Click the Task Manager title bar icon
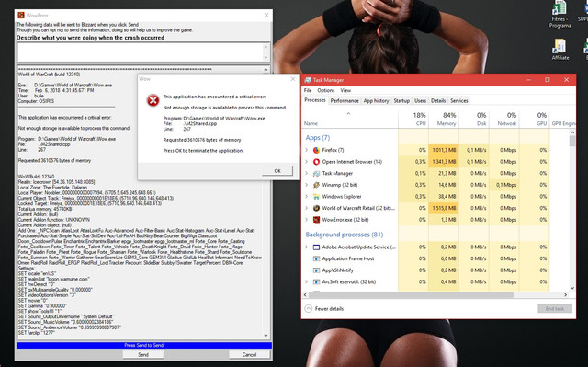The height and width of the screenshot is (367, 588). (308, 80)
